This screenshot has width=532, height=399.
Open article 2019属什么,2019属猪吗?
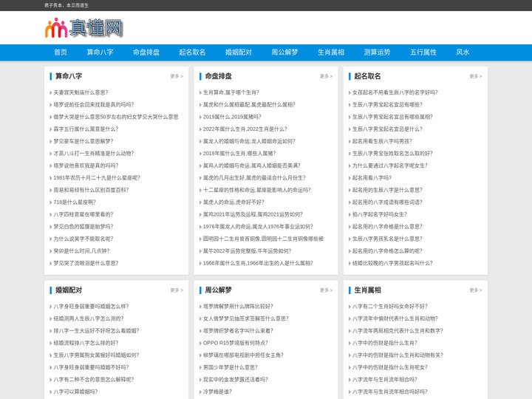(232, 117)
